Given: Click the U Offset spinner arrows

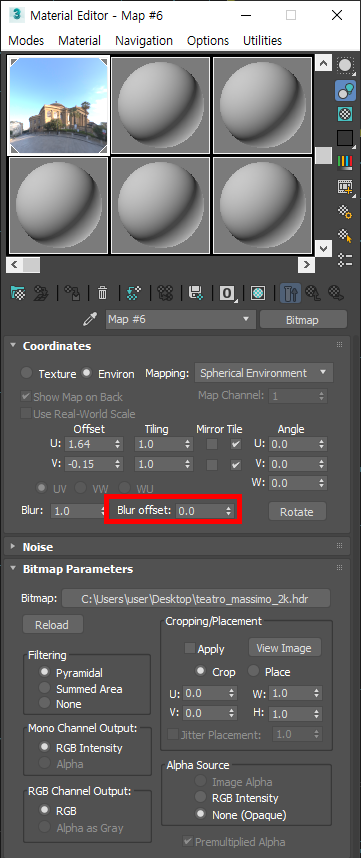Looking at the screenshot, I should [x=117, y=444].
